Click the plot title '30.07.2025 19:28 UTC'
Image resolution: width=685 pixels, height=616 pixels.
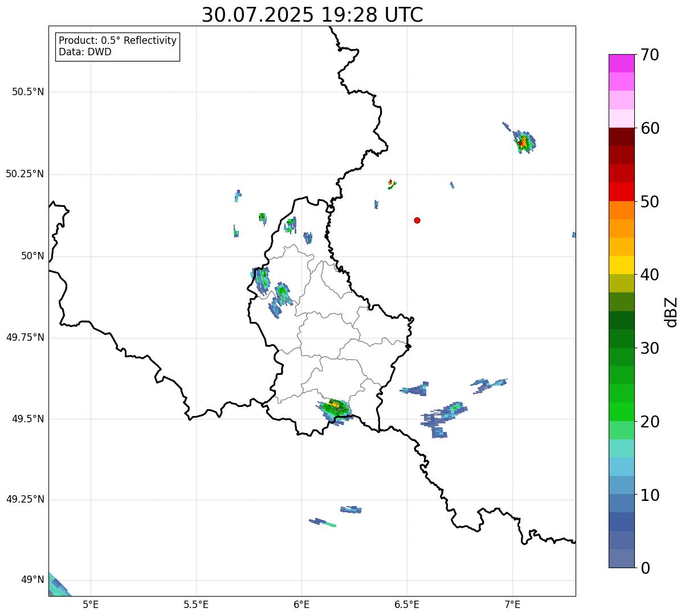click(312, 15)
